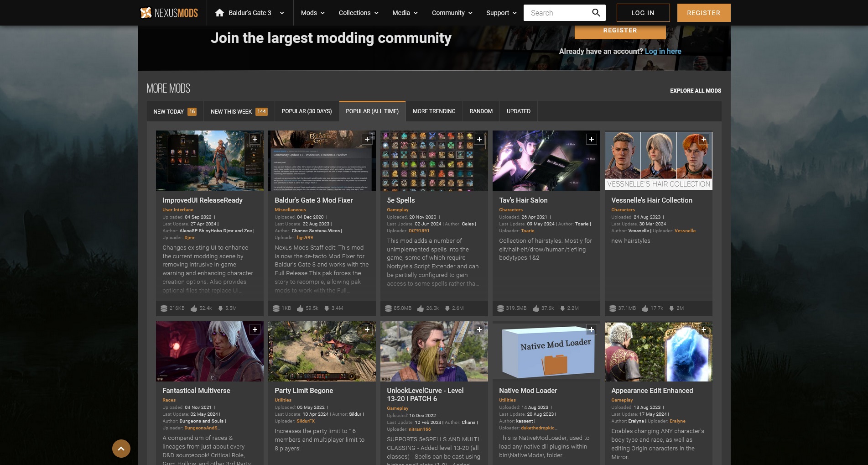Click the thumbs-up endorsements icon on Baldur's Gate 3 Mod Fixer
The width and height of the screenshot is (868, 465).
point(300,308)
